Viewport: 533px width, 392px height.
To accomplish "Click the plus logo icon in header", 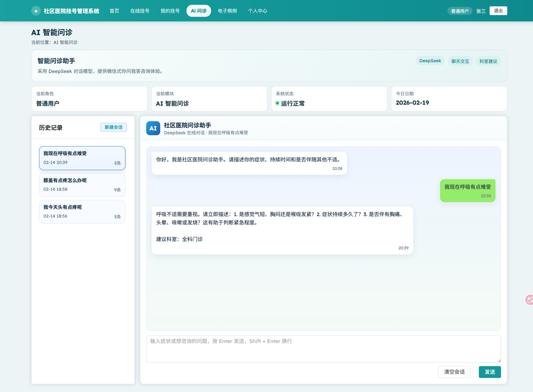I will [36, 11].
